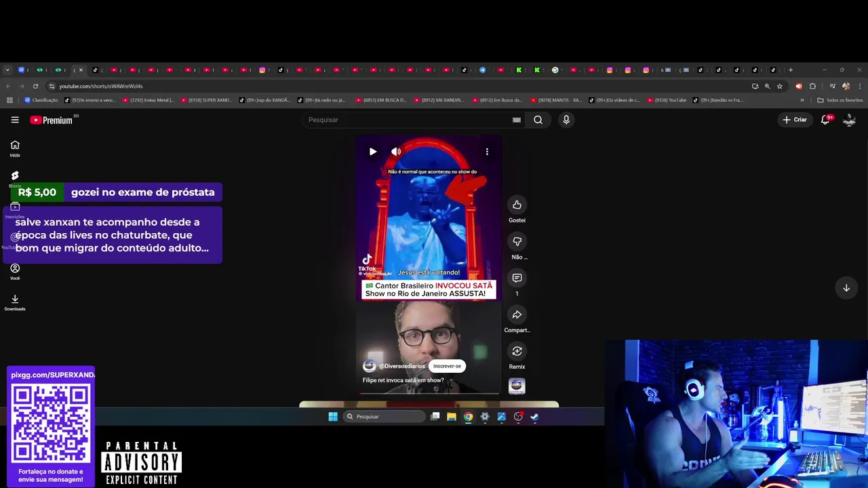Open Início in the YouTube sidebar
Image resolution: width=868 pixels, height=488 pixels.
(15, 148)
